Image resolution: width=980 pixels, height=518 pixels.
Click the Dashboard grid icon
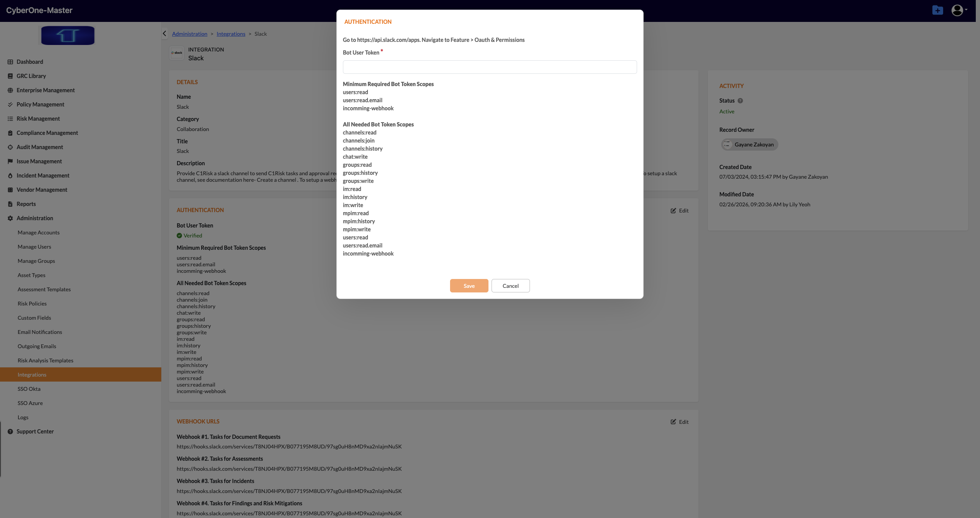pyautogui.click(x=10, y=62)
